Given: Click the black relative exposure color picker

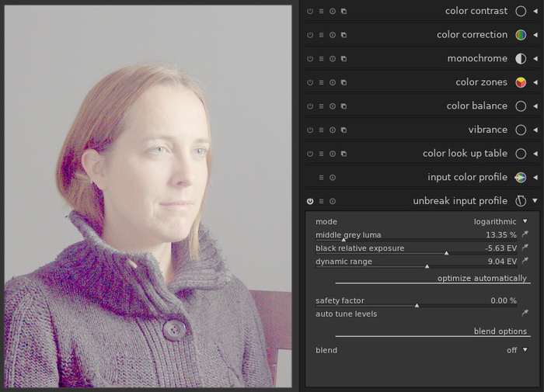Looking at the screenshot, I should (525, 248).
